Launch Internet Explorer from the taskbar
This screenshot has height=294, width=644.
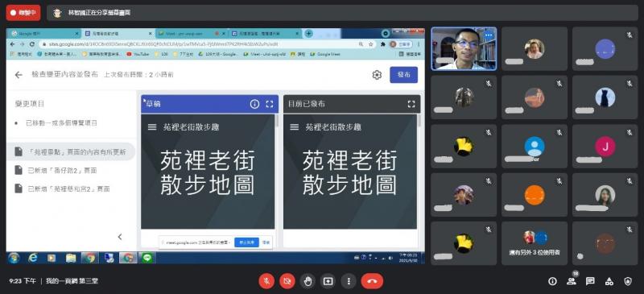pyautogui.click(x=33, y=258)
